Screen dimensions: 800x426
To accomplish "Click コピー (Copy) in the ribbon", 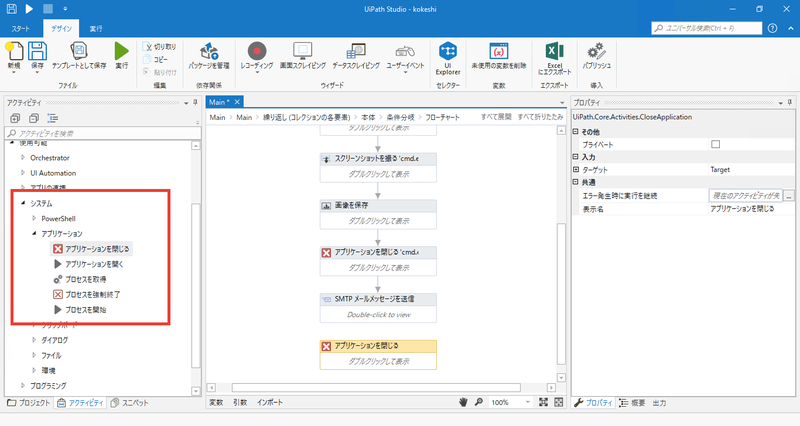I will click(155, 59).
